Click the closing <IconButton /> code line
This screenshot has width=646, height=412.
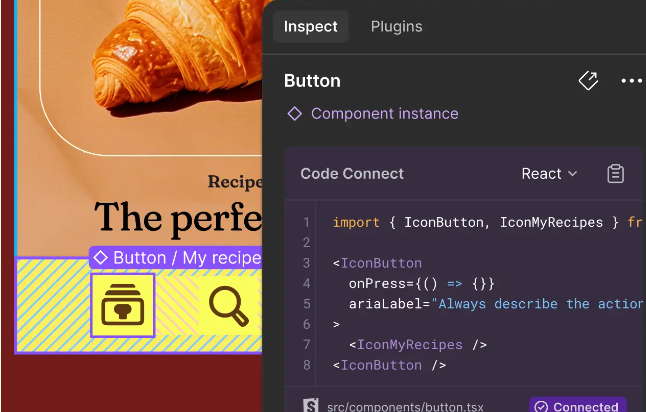389,365
